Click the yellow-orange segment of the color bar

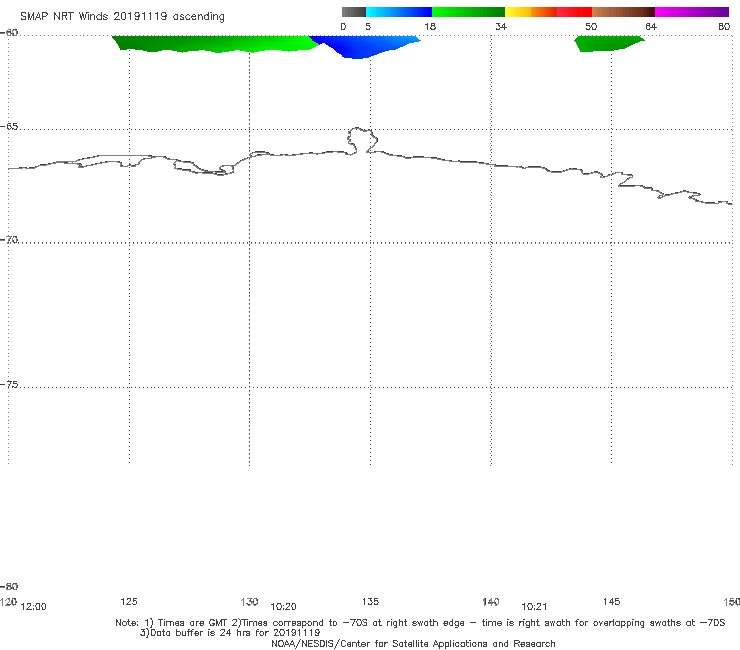530,12
